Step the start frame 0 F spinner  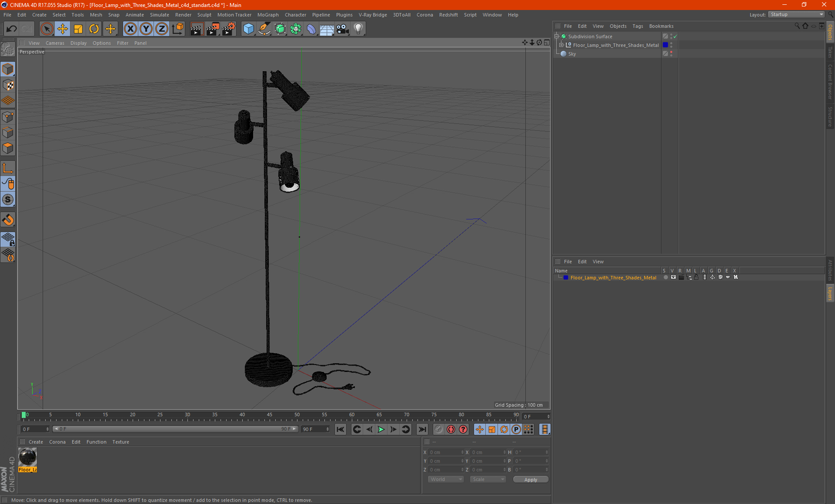[47, 429]
